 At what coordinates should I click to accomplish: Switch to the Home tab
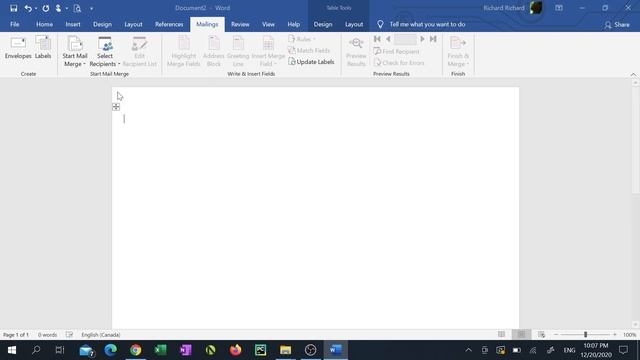point(44,24)
